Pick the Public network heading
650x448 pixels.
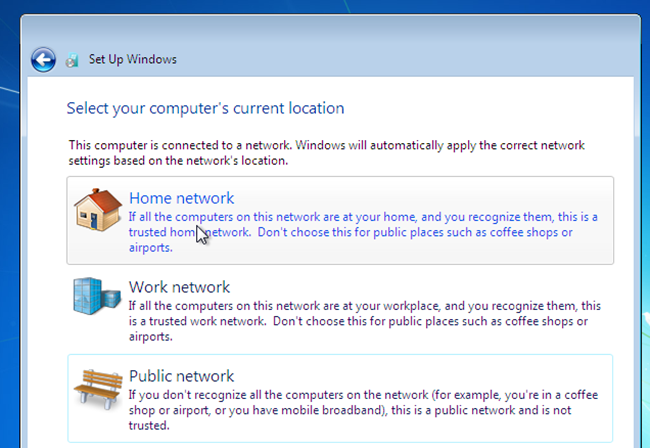[181, 376]
